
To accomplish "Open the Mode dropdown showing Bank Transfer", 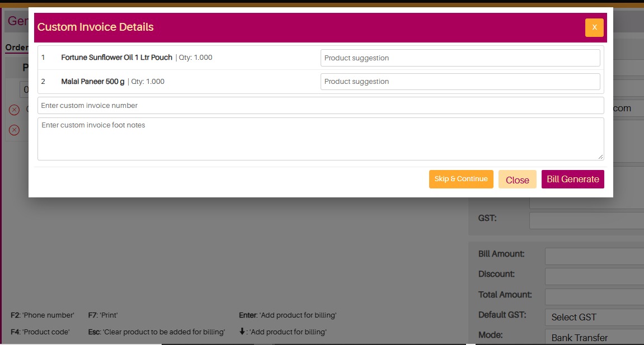I will (594, 337).
